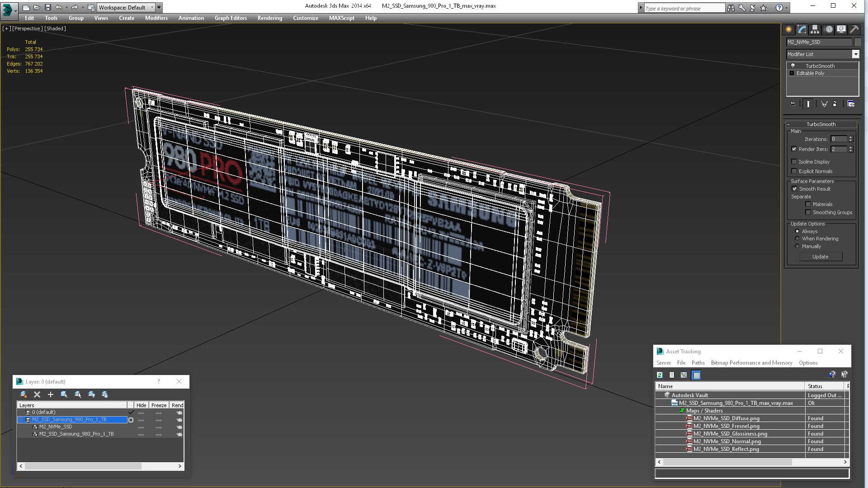Open the Rendering menu
868x488 pixels.
click(x=269, y=18)
